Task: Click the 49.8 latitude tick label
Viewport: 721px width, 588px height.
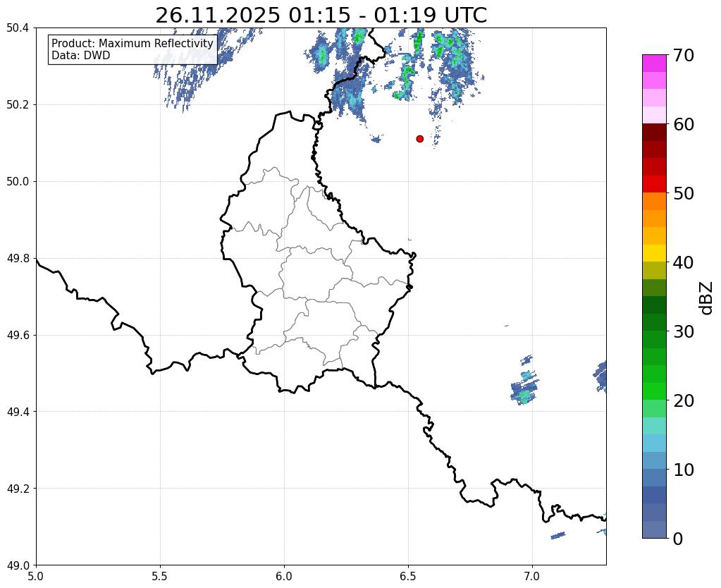Action: (17, 259)
